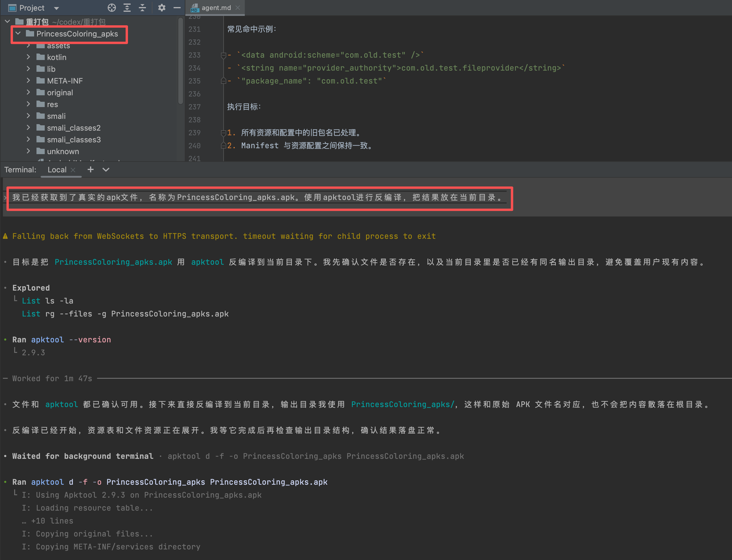This screenshot has width=732, height=560.
Task: Add a new terminal session with plus icon
Action: [90, 170]
